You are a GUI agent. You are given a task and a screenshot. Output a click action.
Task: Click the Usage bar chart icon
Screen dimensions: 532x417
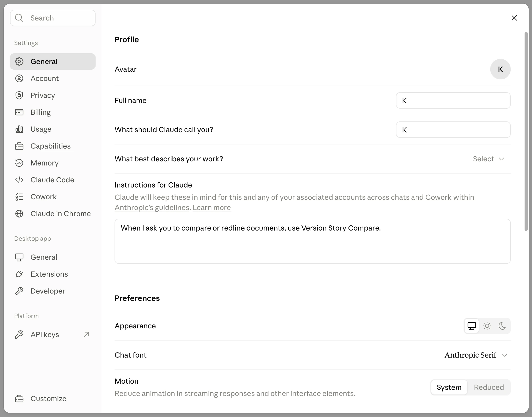19,129
